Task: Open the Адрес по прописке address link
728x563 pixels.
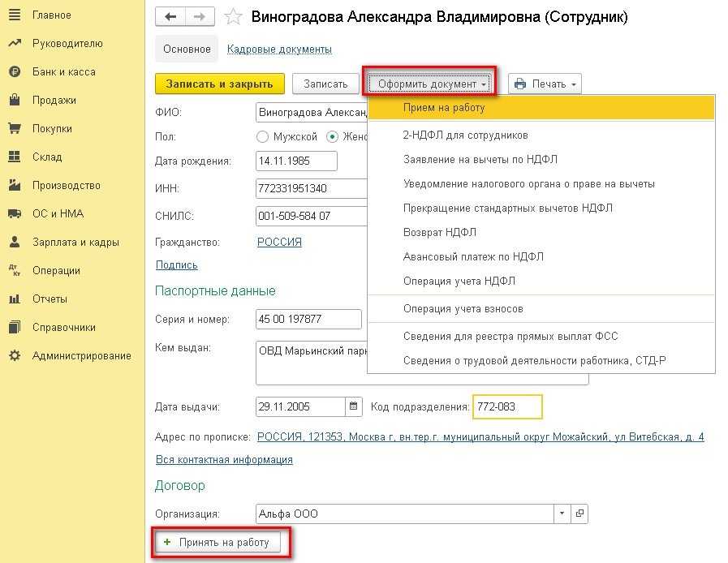Action: [x=480, y=436]
